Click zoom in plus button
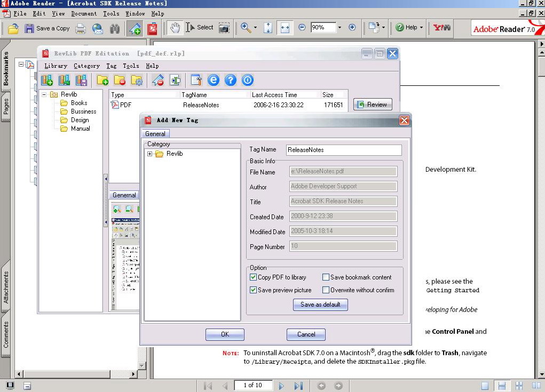This screenshot has width=545, height=392. [x=352, y=27]
